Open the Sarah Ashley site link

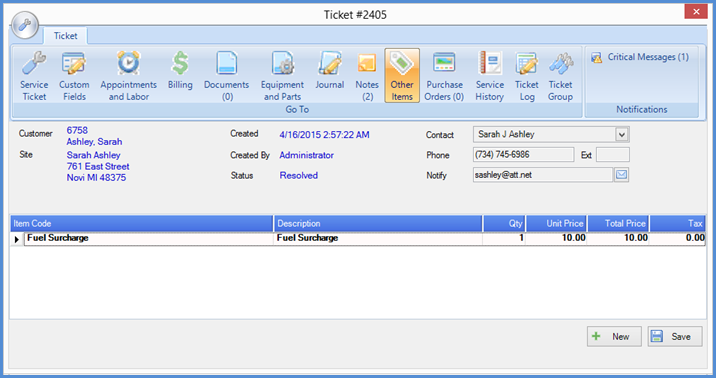tap(94, 155)
